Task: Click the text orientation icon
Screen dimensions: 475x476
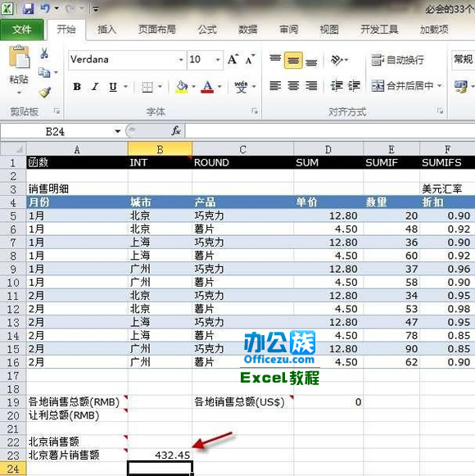Action: click(x=337, y=60)
